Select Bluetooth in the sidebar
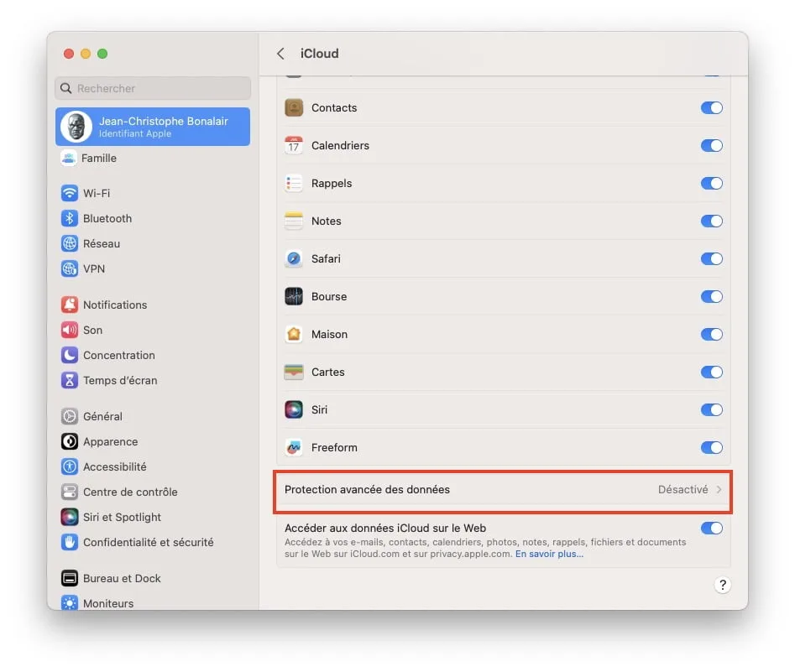This screenshot has width=795, height=672. pyautogui.click(x=104, y=218)
